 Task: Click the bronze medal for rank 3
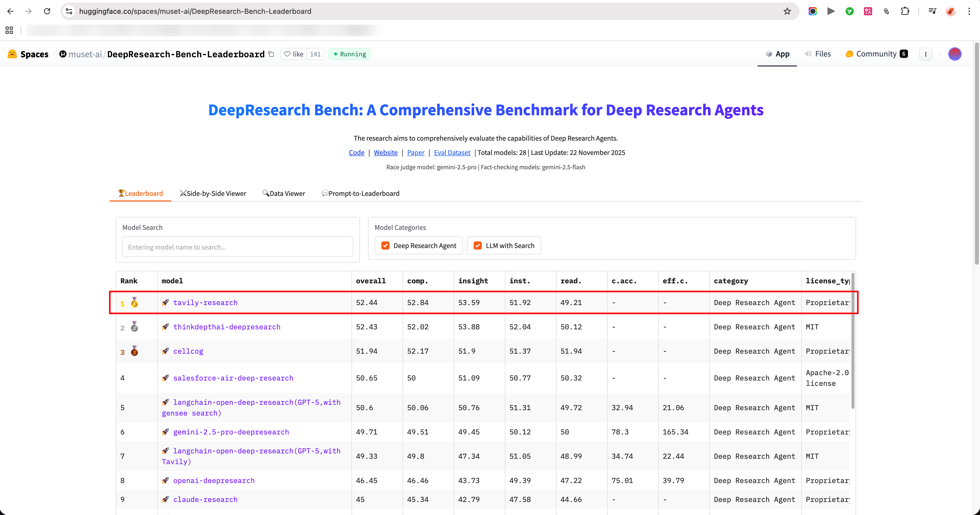pyautogui.click(x=134, y=351)
